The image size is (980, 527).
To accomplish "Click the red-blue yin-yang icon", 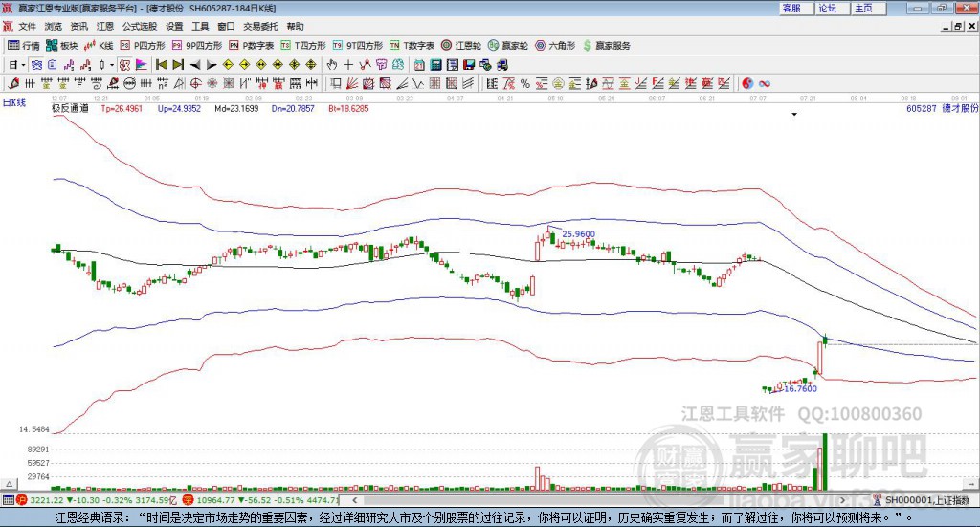I will pyautogui.click(x=747, y=83).
